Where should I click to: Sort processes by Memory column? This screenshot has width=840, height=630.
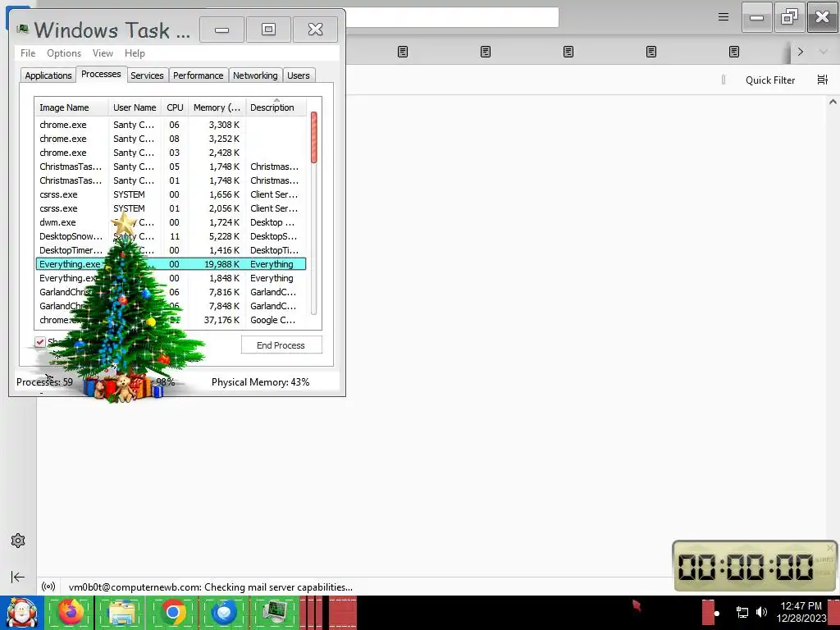pyautogui.click(x=217, y=107)
